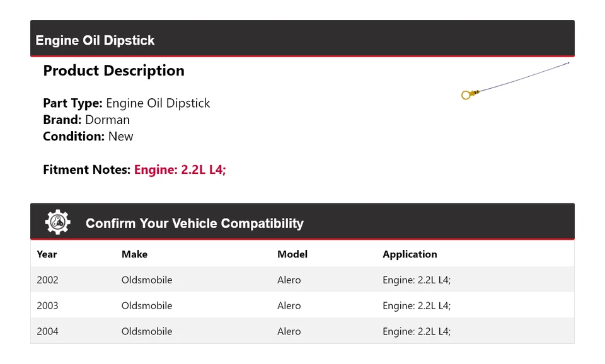The image size is (605, 364).
Task: Click the red Engine: 2.2L L4 fitment note
Action: tap(180, 169)
